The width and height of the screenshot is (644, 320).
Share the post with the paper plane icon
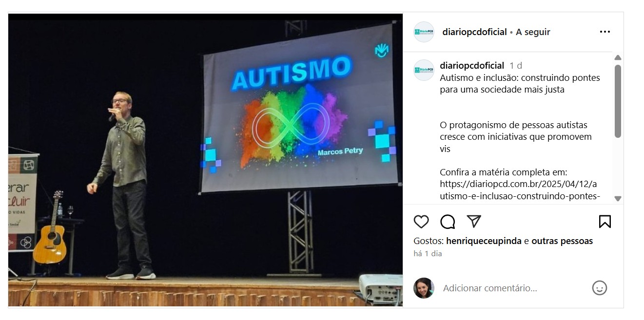pyautogui.click(x=474, y=222)
